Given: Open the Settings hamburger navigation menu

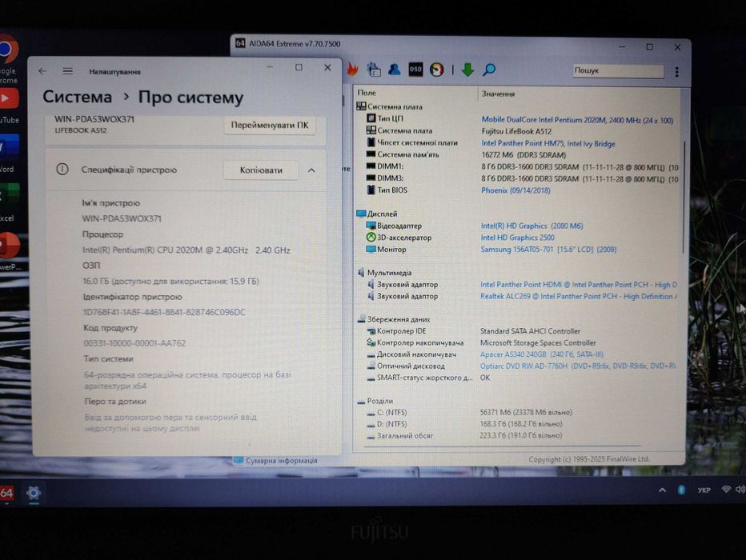Looking at the screenshot, I should (x=67, y=71).
